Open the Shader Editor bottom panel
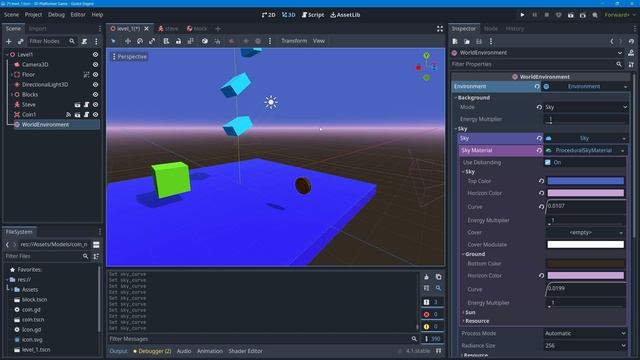This screenshot has height=360, width=640. click(x=246, y=351)
